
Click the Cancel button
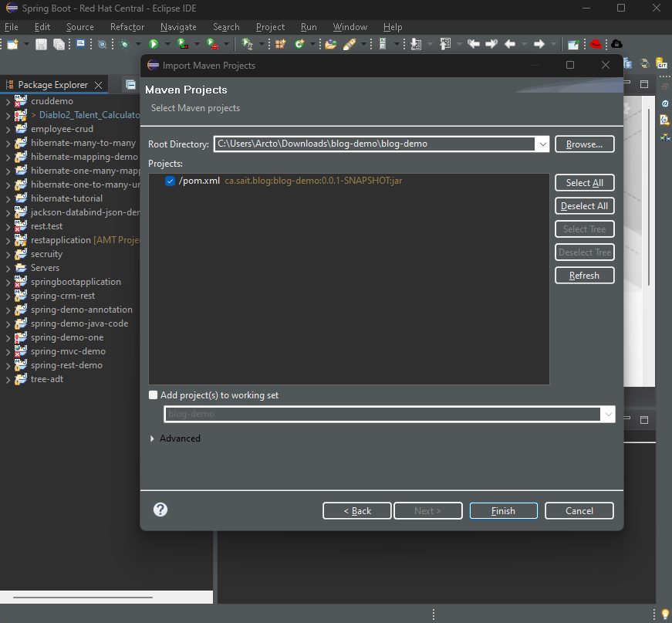pos(579,510)
